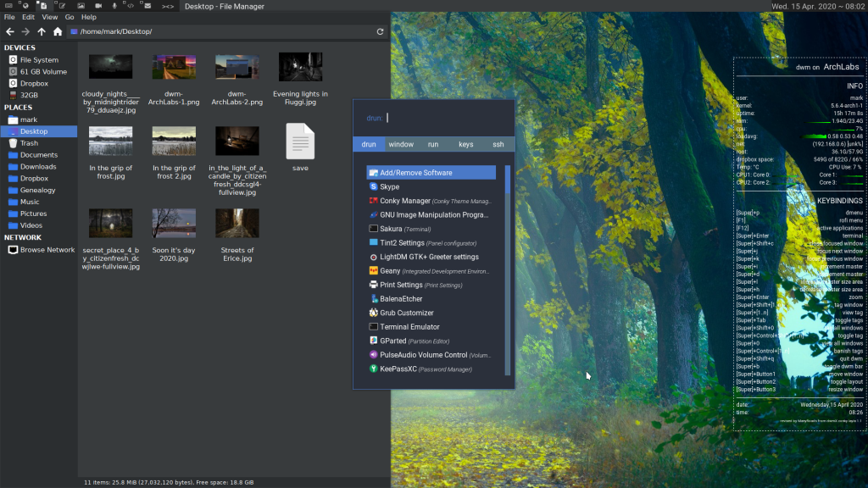Reload the folder with the refresh icon

(381, 31)
